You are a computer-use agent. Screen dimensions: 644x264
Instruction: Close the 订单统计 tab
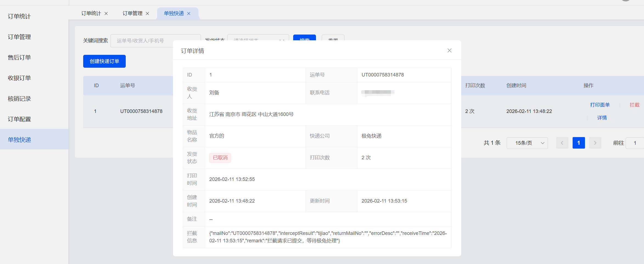pyautogui.click(x=106, y=13)
